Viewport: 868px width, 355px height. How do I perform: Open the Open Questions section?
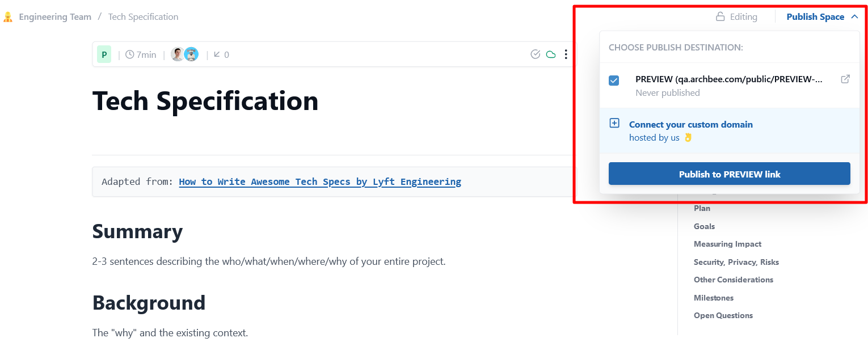(723, 315)
